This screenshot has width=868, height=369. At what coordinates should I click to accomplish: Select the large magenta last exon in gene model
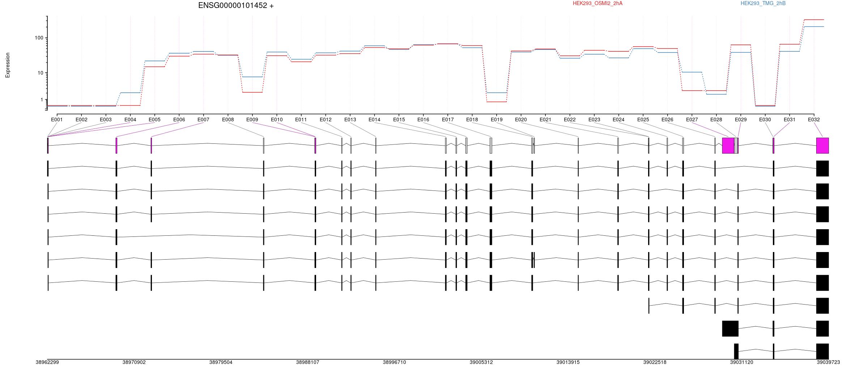coord(822,146)
